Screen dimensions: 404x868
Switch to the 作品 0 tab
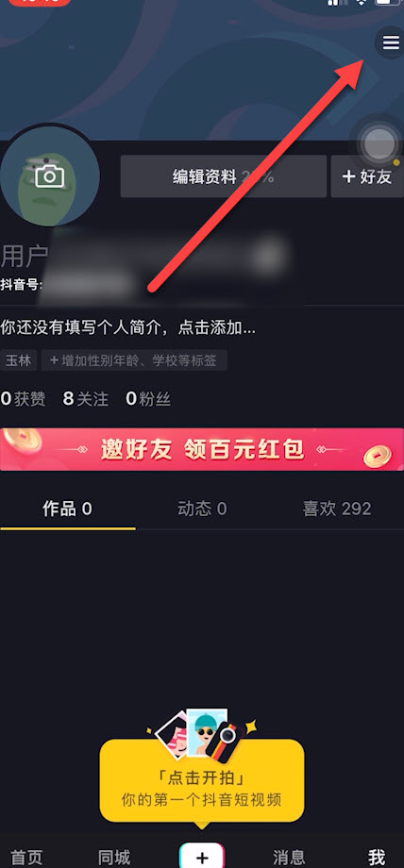(x=68, y=509)
